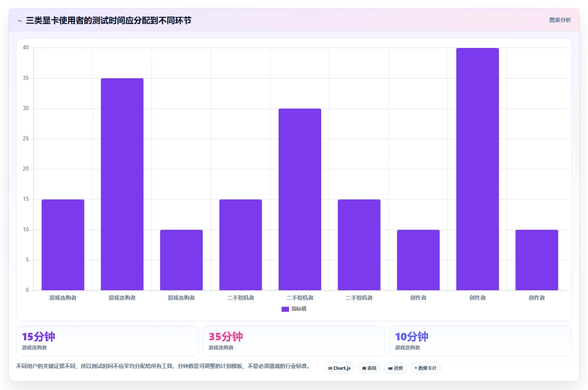Screen dimensions: 588x390
Task: Select the 表格 chip
Action: [369, 368]
